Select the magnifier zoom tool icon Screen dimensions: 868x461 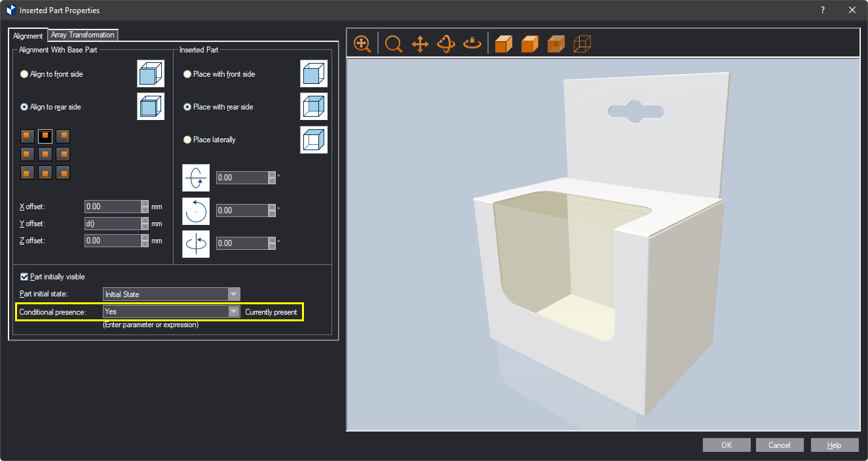(x=393, y=44)
